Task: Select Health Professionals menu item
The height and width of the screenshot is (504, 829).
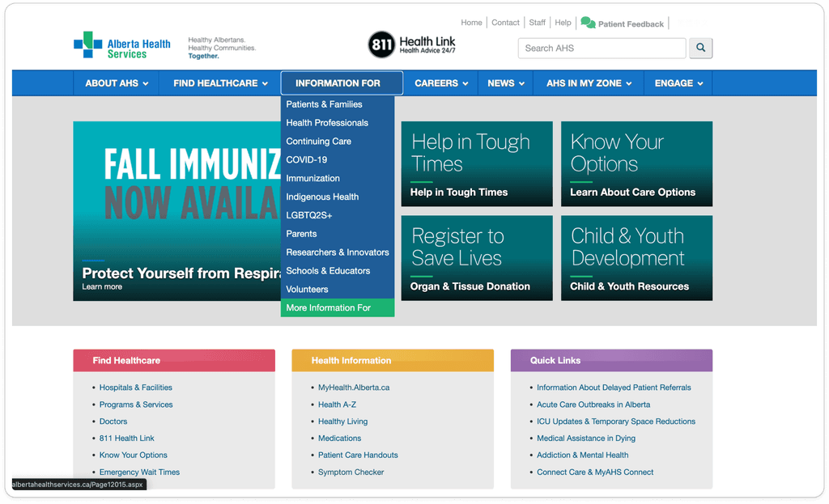Action: coord(338,123)
